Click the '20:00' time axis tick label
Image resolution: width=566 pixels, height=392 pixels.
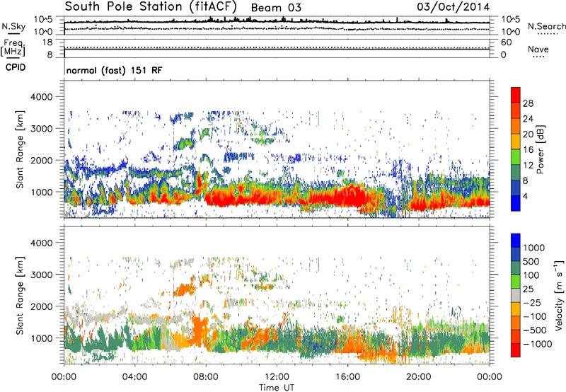pyautogui.click(x=419, y=377)
